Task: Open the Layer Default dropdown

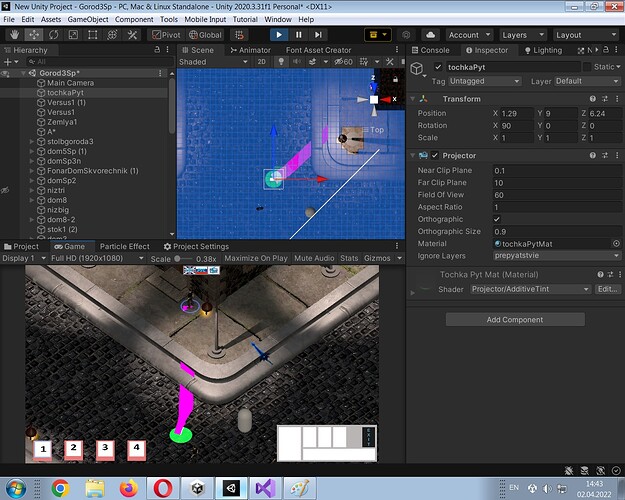Action: 587,81
